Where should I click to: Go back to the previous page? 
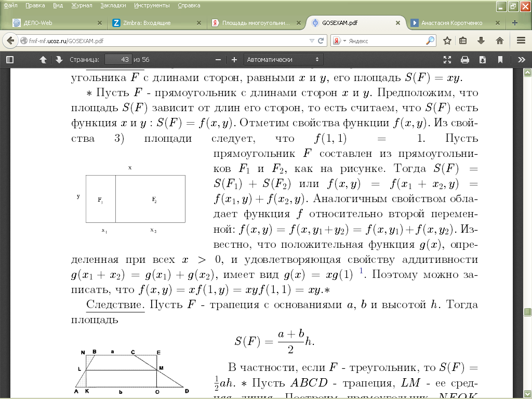point(10,41)
